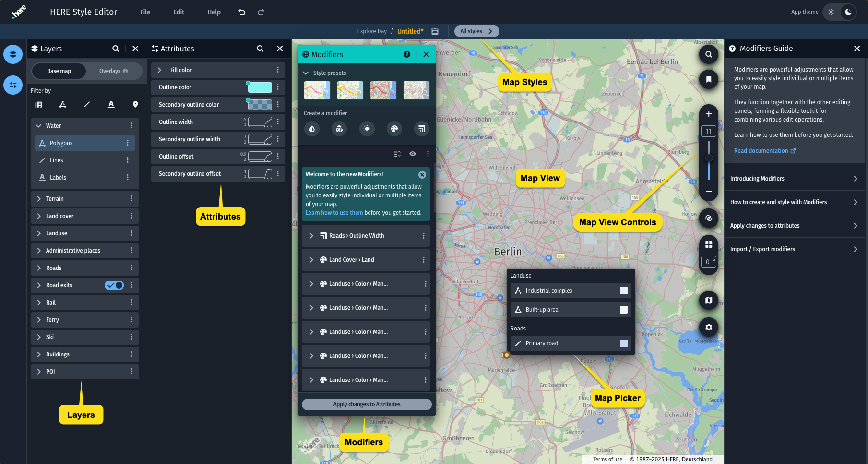Screen dimensions: 868x464
Task: Open the File menu
Action: [x=145, y=12]
